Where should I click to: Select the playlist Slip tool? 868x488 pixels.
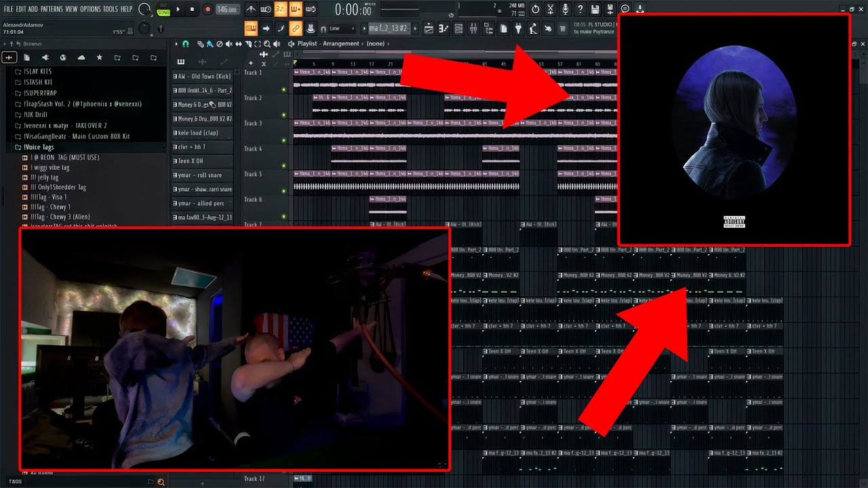pos(238,43)
